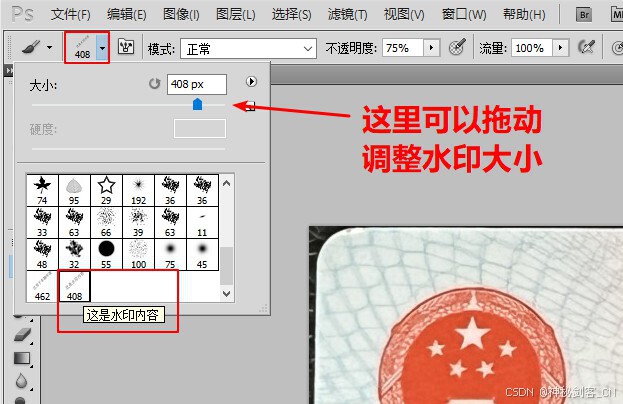Select the dotted texture brush 100

(138, 255)
